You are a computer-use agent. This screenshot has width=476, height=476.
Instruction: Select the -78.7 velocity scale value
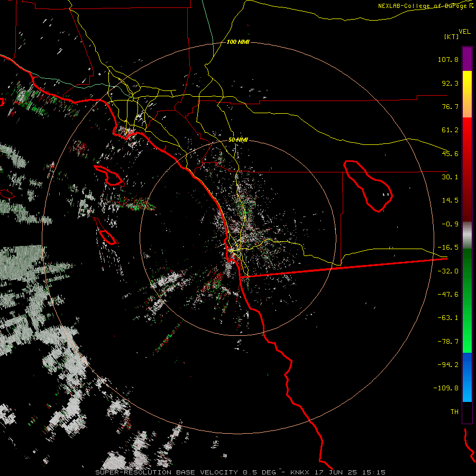448,342
